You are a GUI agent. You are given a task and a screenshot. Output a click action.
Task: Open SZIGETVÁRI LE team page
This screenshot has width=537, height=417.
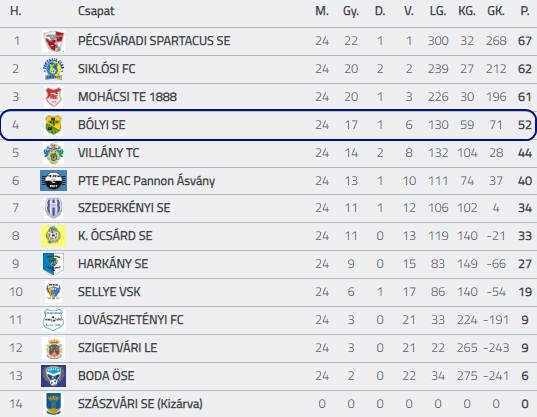[x=117, y=348]
